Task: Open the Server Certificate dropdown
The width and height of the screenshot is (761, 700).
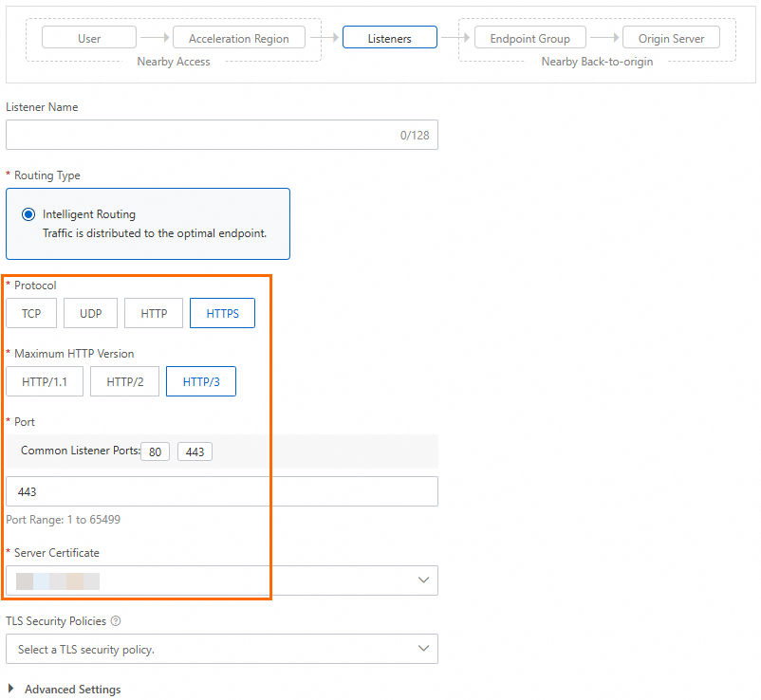Action: coord(222,580)
